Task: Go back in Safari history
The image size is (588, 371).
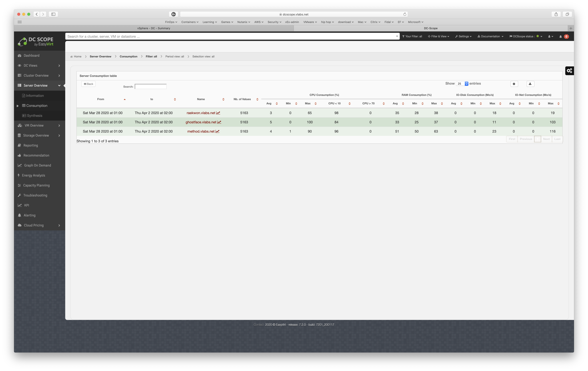Action: [37, 14]
